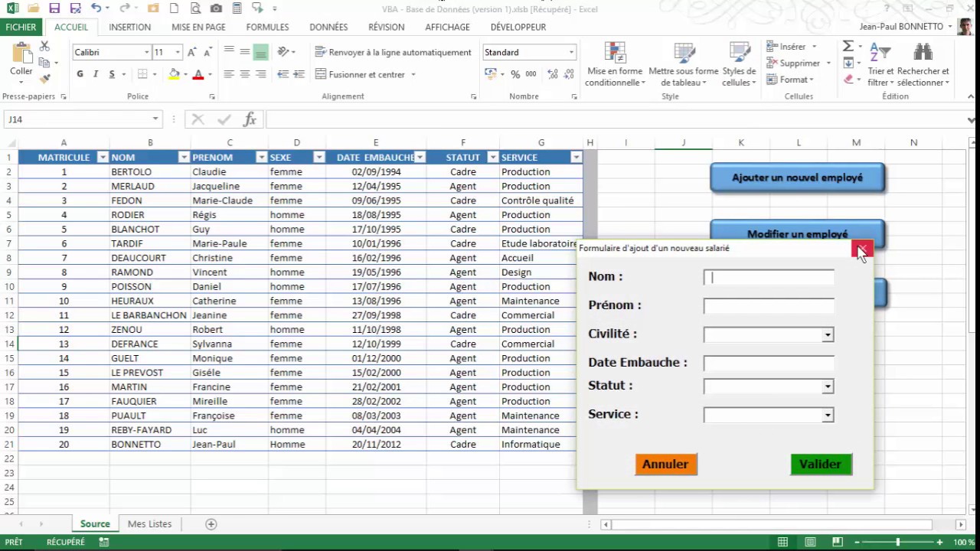980x551 pixels.
Task: Open Mettre sous forme de tableau
Action: click(x=683, y=64)
